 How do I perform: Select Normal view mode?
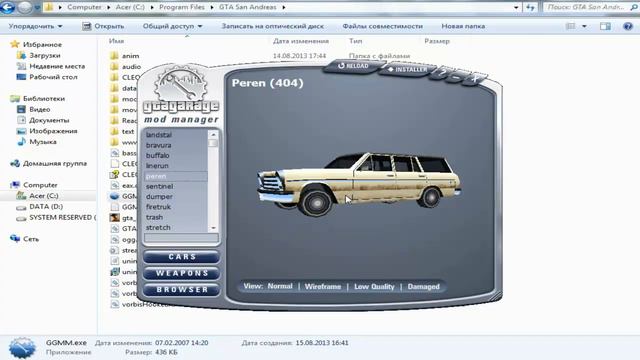[280, 286]
